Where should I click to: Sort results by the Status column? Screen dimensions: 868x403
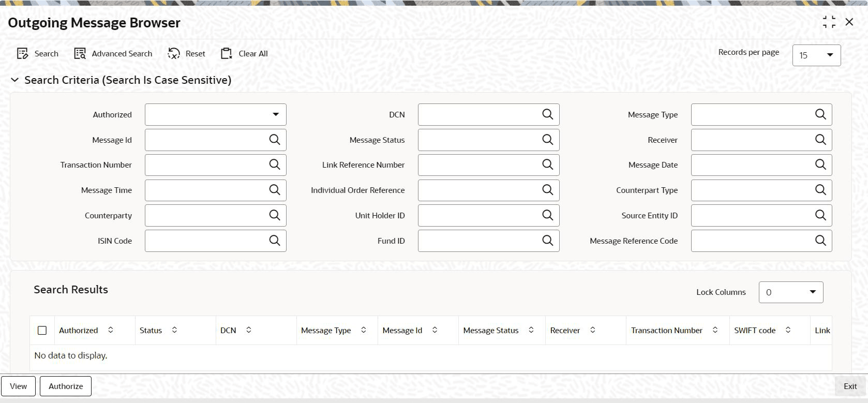coord(175,330)
